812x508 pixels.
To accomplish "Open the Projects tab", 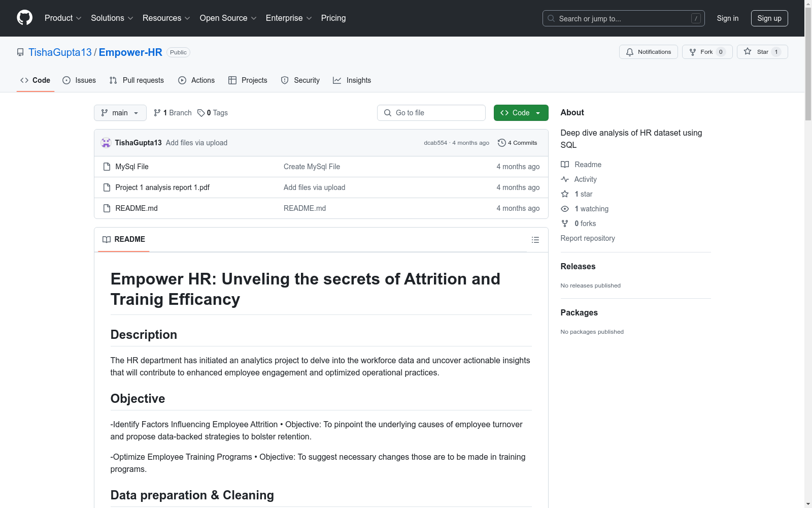I will (248, 80).
